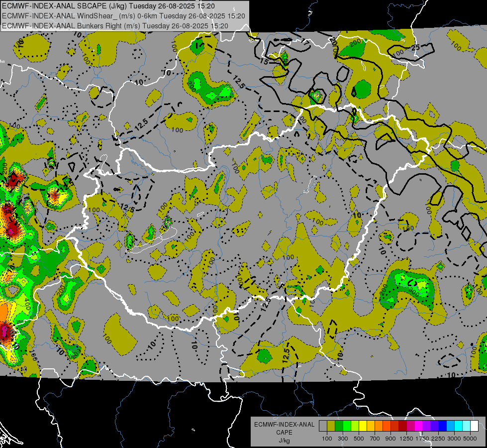Click the 400 contour label on the map
Screen dimensions: 487x448
click(x=27, y=304)
